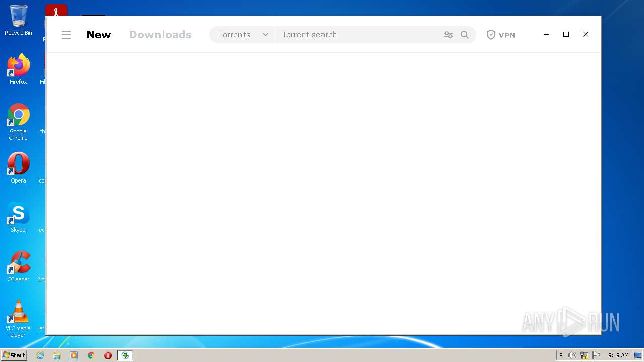
Task: Open Windows Media Player taskbar icon
Action: 74,355
